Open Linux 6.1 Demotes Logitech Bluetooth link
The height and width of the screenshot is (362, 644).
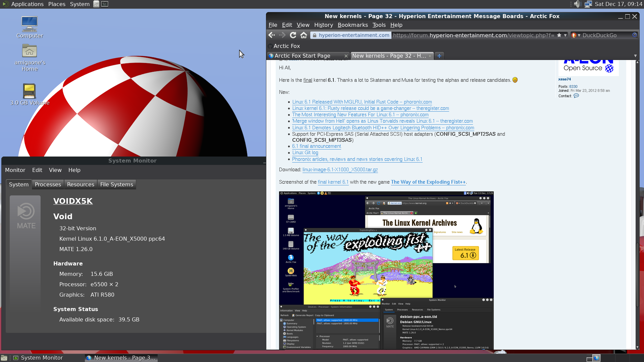tap(383, 128)
